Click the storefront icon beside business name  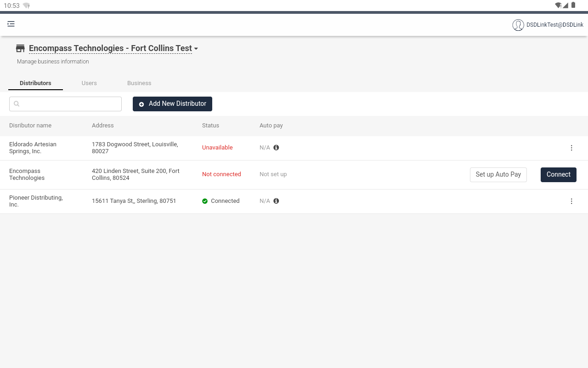click(x=20, y=48)
